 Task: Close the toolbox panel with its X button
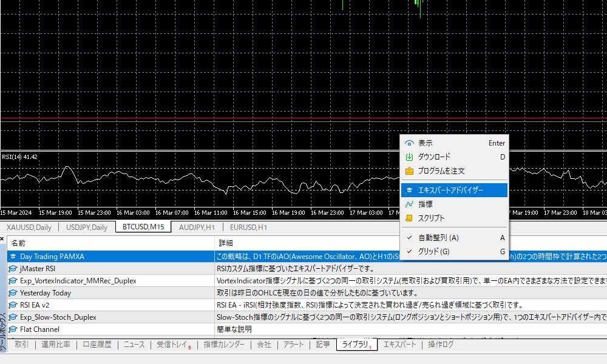(2, 238)
